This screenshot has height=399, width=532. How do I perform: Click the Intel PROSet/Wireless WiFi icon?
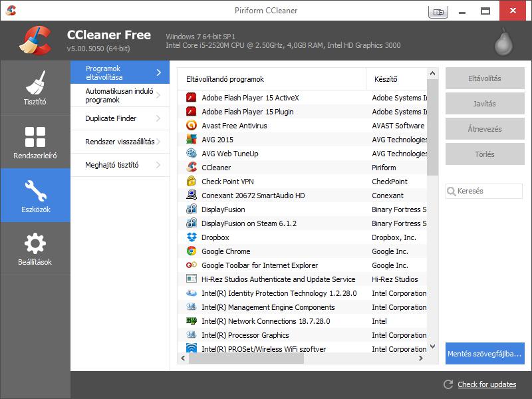point(192,348)
